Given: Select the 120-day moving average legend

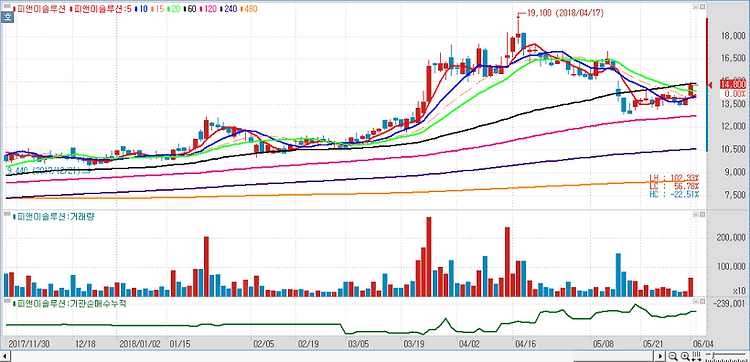Looking at the screenshot, I should click(x=209, y=9).
